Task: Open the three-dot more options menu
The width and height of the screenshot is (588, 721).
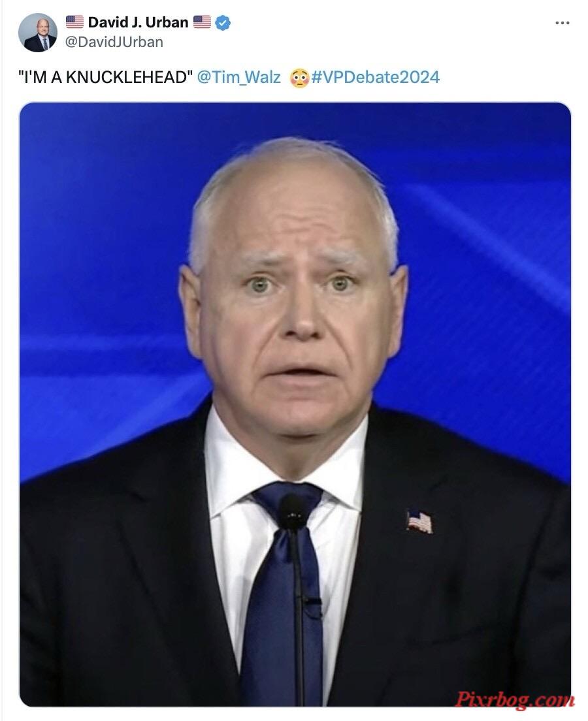Action: pyautogui.click(x=562, y=22)
